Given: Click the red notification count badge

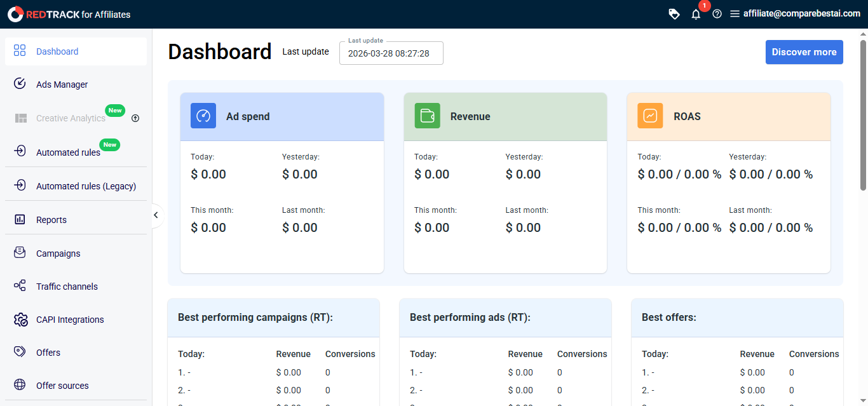Looking at the screenshot, I should pyautogui.click(x=704, y=6).
